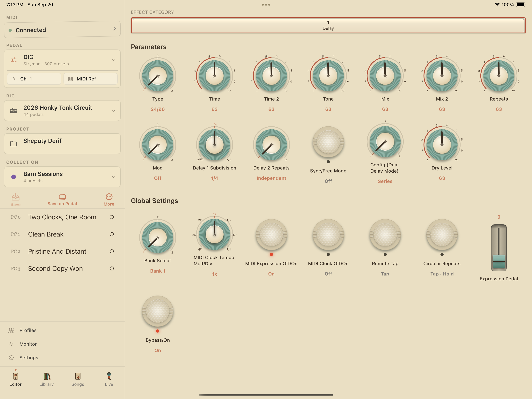Viewport: 532px width, 399px height.
Task: Toggle the Sync/Free Mode button
Action: pyautogui.click(x=328, y=142)
